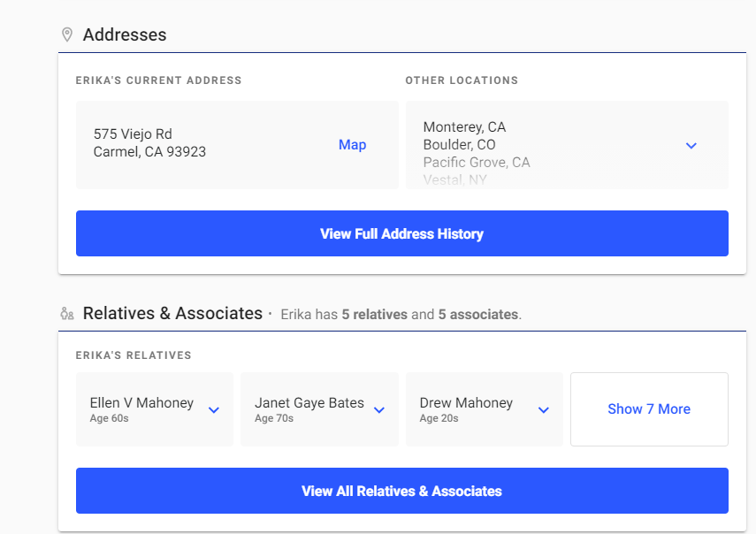Image resolution: width=756 pixels, height=534 pixels.
Task: Click Monterey, CA in other locations
Action: (x=464, y=127)
